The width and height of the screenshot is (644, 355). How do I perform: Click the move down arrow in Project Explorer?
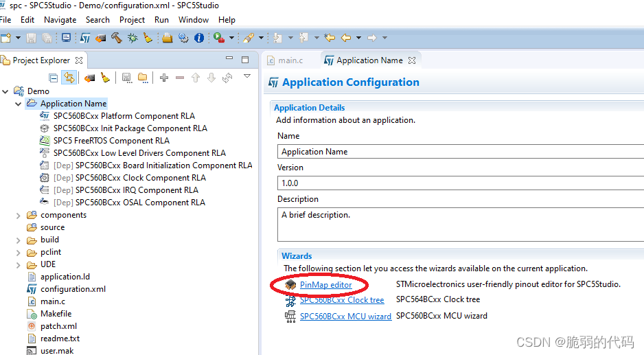(x=211, y=78)
